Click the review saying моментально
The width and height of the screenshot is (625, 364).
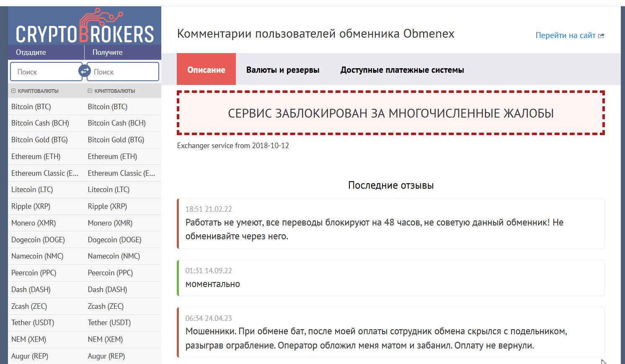tap(391, 278)
